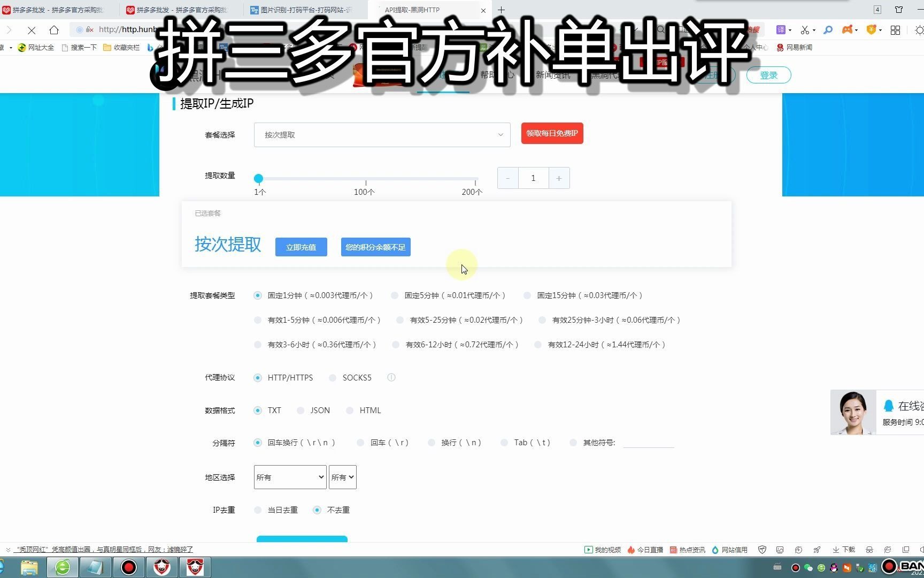
Task: Select 当日去重 IP dedupe option
Action: coord(258,510)
